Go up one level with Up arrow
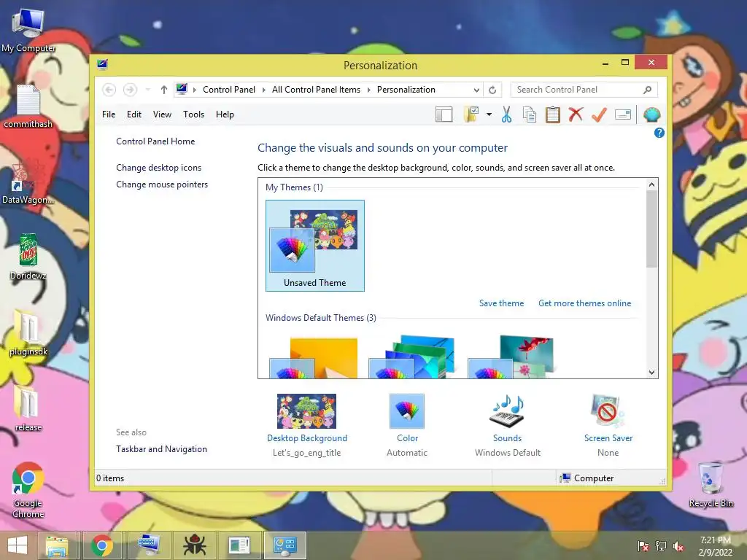The height and width of the screenshot is (560, 747). click(x=164, y=90)
